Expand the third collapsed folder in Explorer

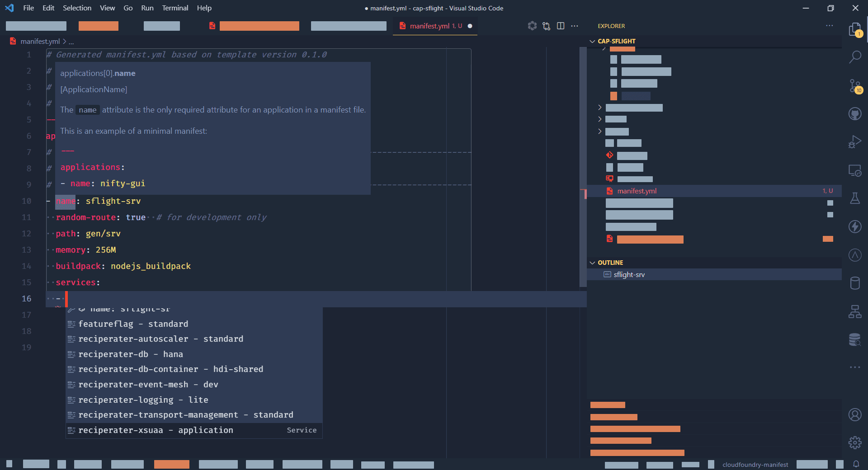[x=600, y=132]
